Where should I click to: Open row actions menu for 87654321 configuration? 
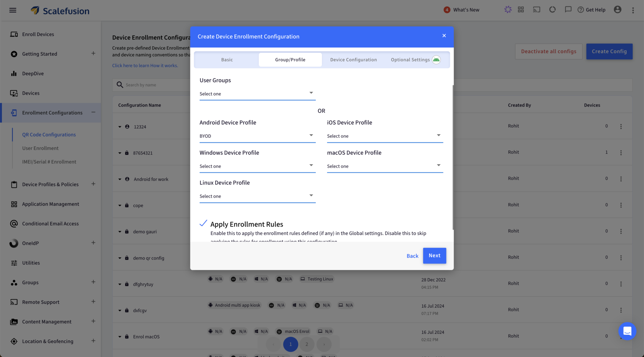(621, 152)
